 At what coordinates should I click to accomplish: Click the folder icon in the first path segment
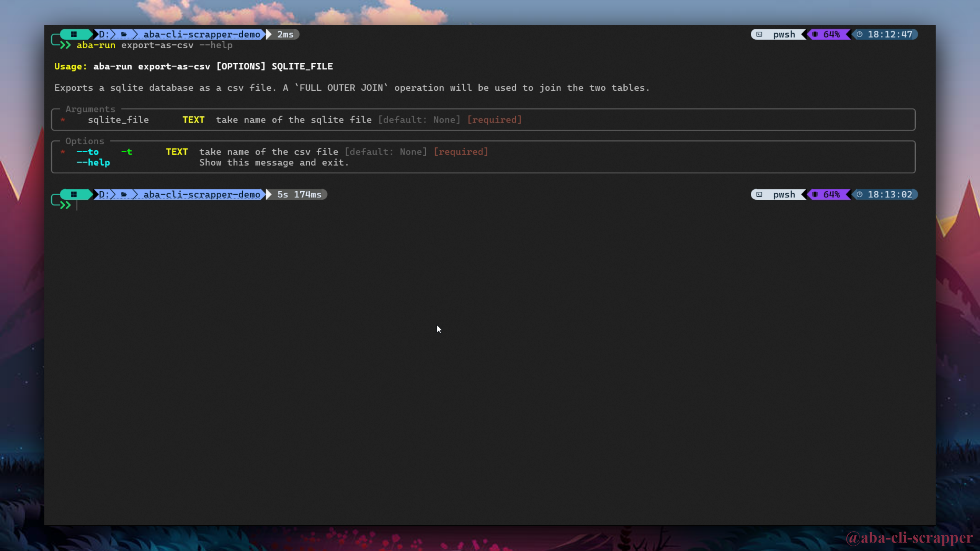pyautogui.click(x=124, y=34)
